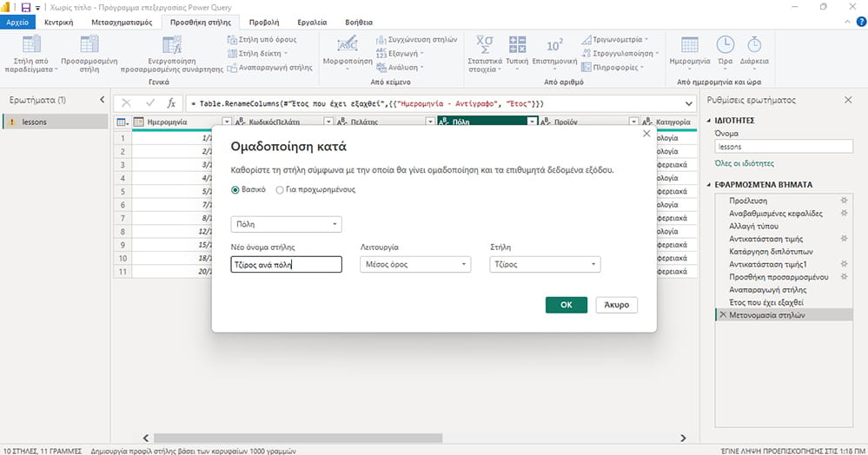Click Διάρκεια stopwatch icon

(754, 44)
